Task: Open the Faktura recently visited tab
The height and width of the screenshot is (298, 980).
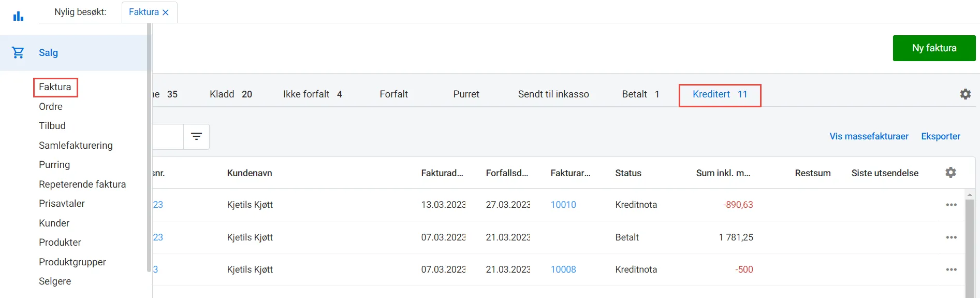Action: pos(143,12)
